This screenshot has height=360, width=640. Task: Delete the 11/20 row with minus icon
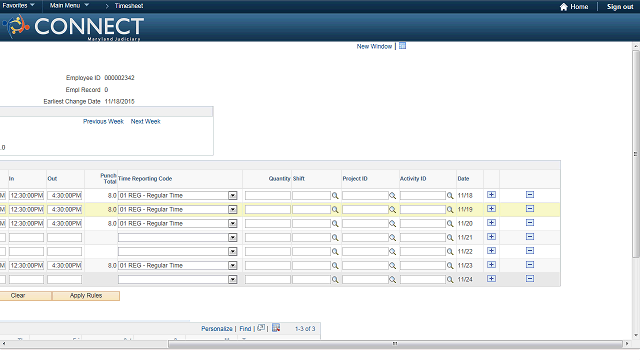coord(530,222)
